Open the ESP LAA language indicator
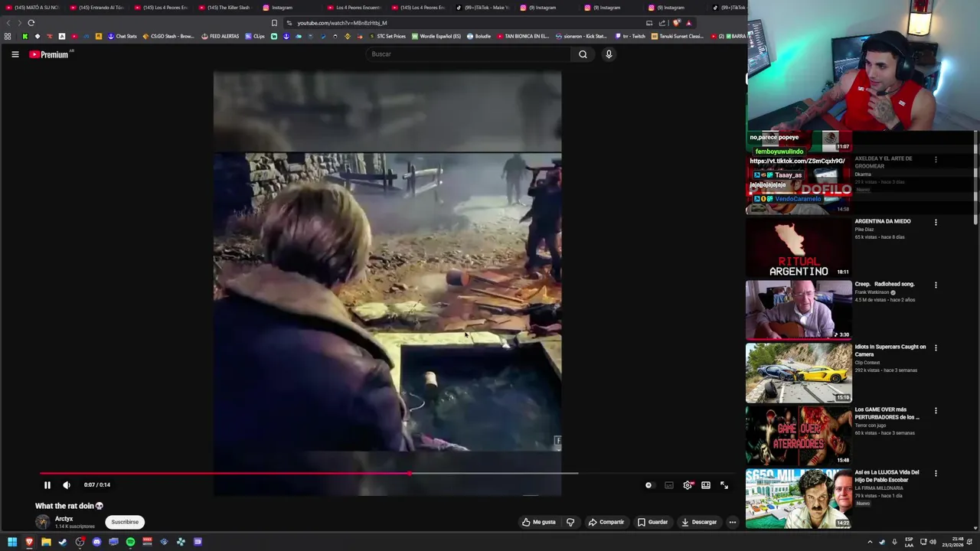The image size is (980, 551). point(910,542)
